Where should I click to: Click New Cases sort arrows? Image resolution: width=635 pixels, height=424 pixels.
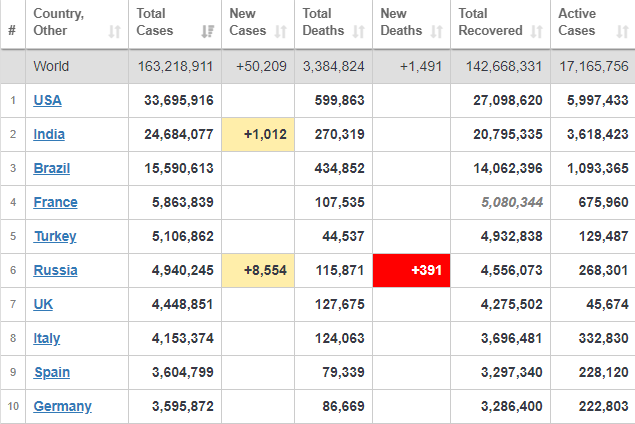[x=281, y=31]
